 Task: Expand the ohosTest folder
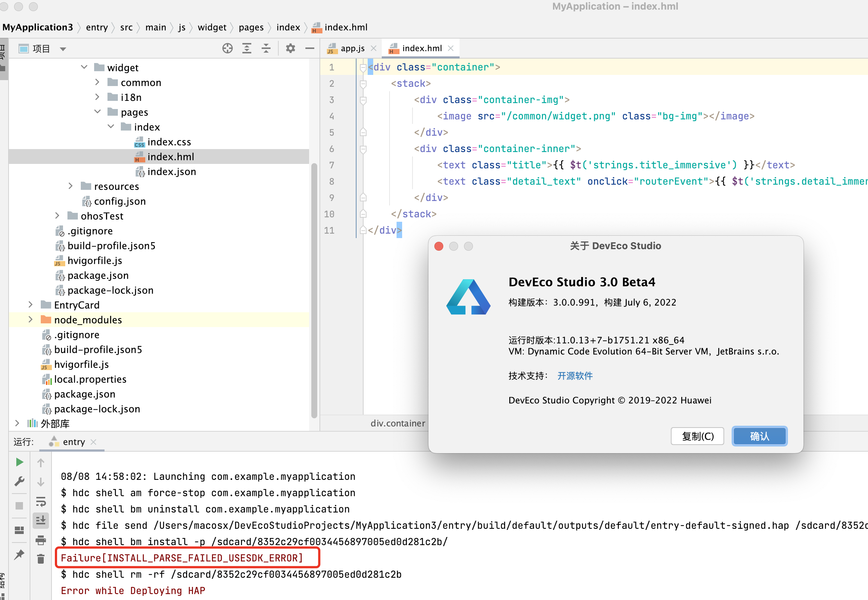57,215
